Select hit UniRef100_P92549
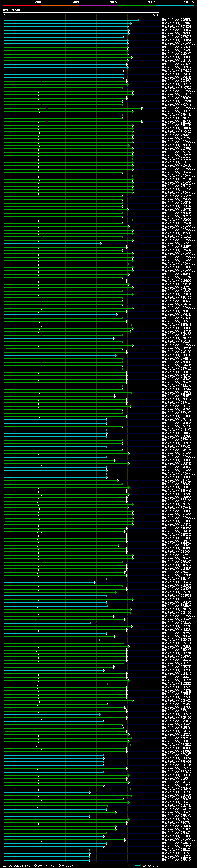The image size is (197, 868). coord(177,105)
